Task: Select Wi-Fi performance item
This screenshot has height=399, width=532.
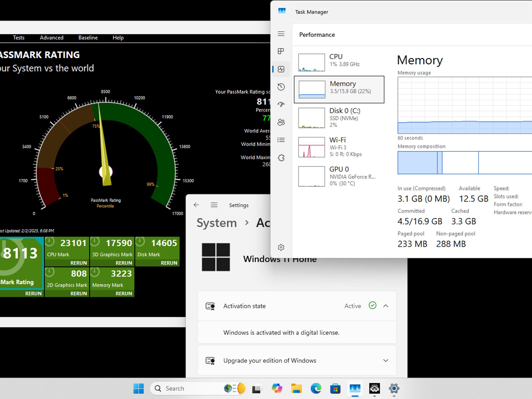Action: 339,147
